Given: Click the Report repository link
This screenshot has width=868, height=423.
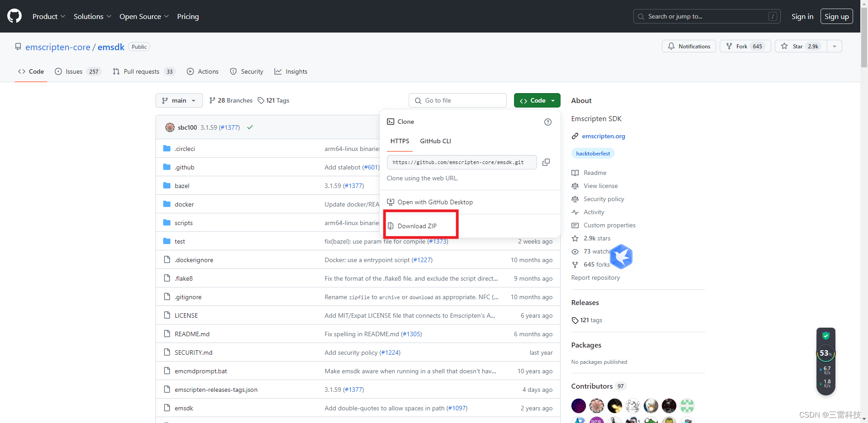Looking at the screenshot, I should click(595, 277).
